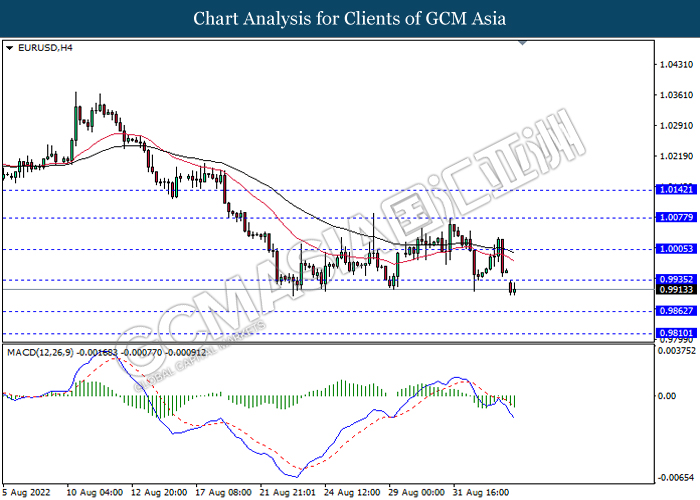Select the 1.01421 price level label
This screenshot has height=500, width=700.
tap(676, 189)
